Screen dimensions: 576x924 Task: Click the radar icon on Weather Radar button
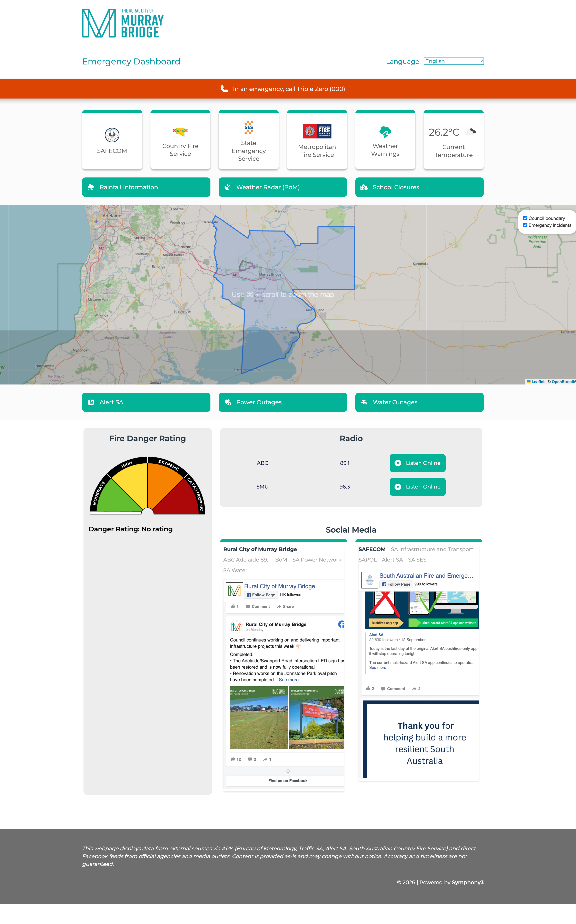point(227,187)
